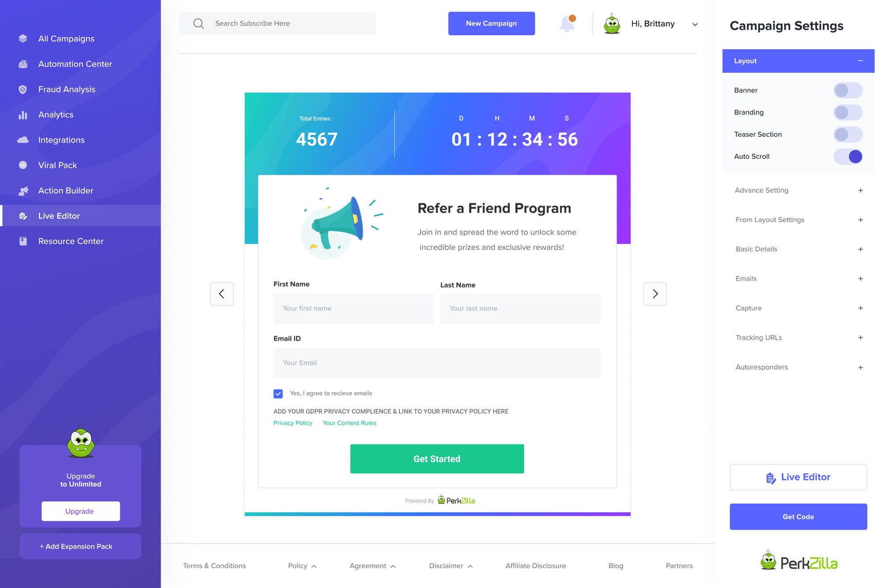
Task: Toggle the Teaser Section switch
Action: [x=848, y=134]
